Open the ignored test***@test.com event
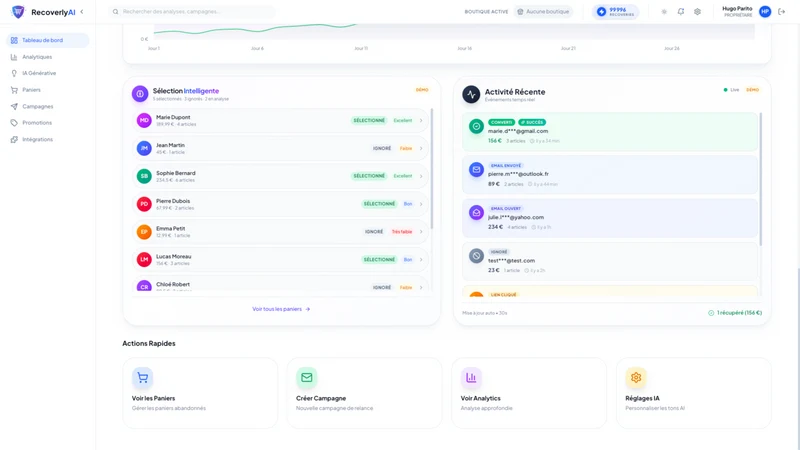 coord(610,261)
